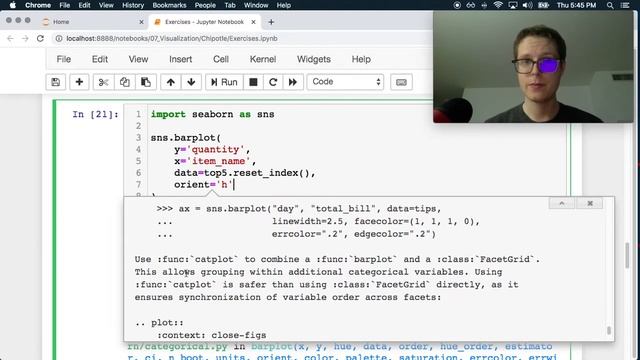
Task: Open the Cell menu
Action: pos(221,59)
